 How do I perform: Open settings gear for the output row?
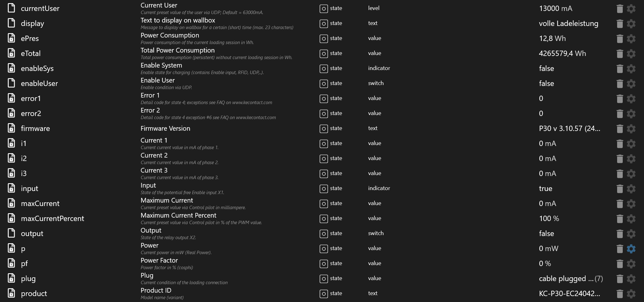(x=631, y=234)
